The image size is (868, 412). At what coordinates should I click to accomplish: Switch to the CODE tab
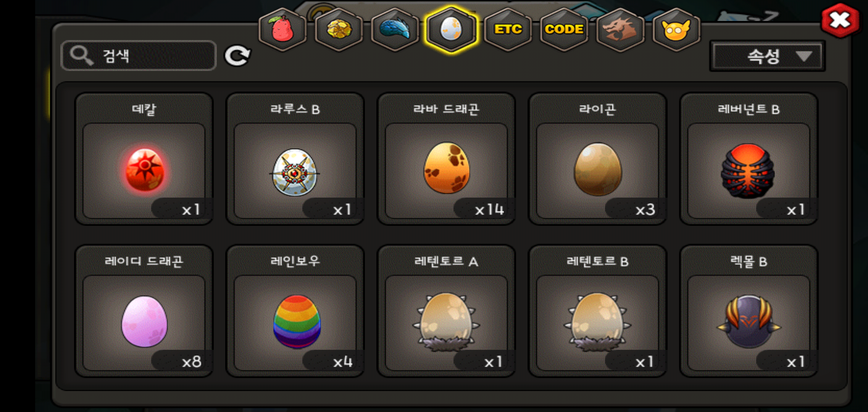click(x=564, y=29)
